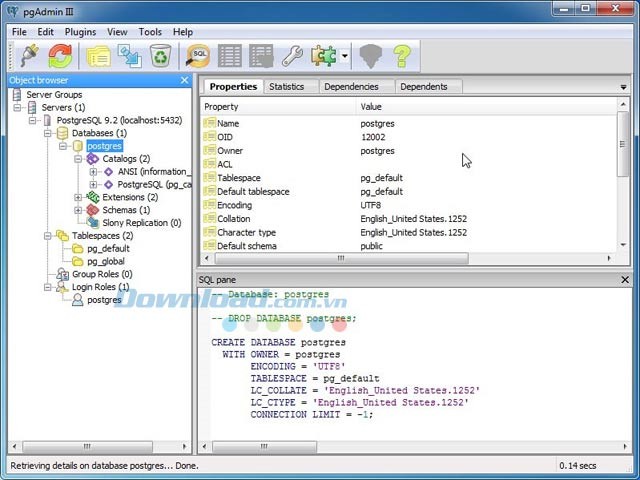Collapse the PostgreSQL 9.2 server node

[32, 120]
